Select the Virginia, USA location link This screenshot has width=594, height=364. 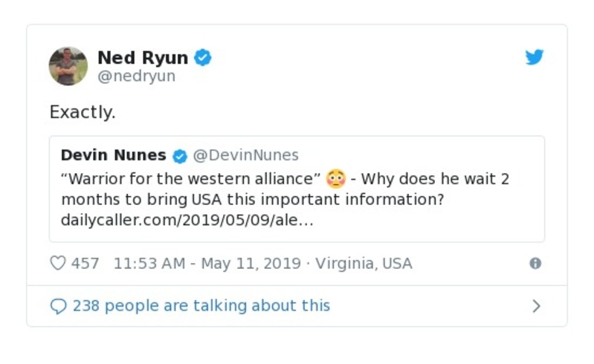click(364, 263)
